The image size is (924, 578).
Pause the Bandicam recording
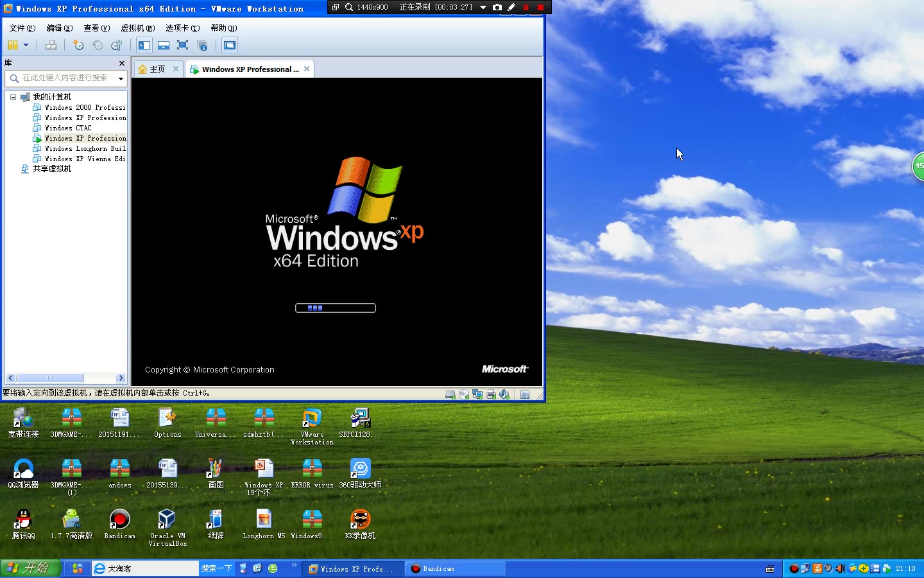526,7
